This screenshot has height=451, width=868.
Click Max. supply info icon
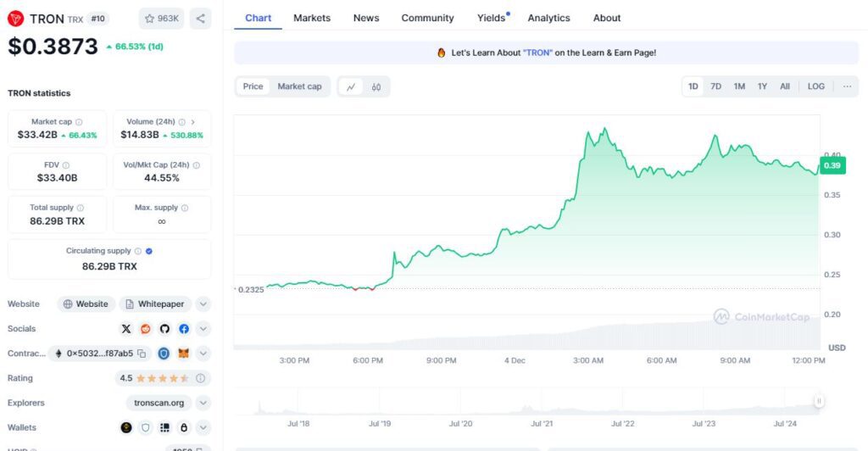click(185, 208)
